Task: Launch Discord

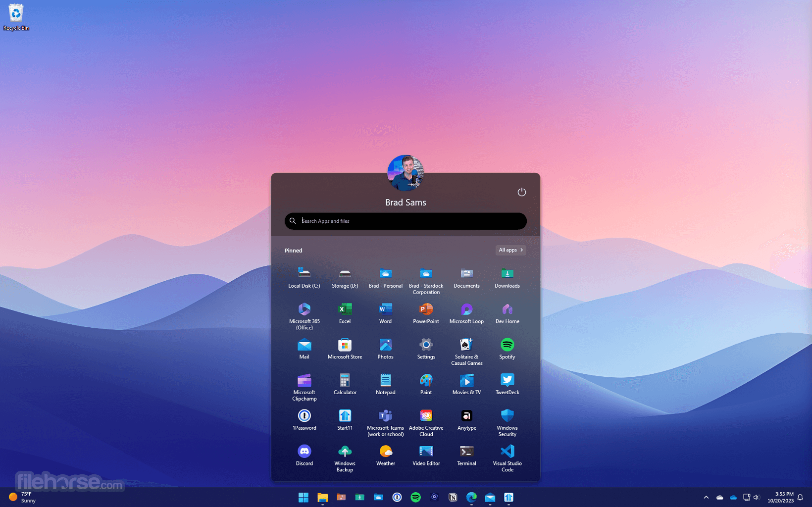Action: [304, 456]
